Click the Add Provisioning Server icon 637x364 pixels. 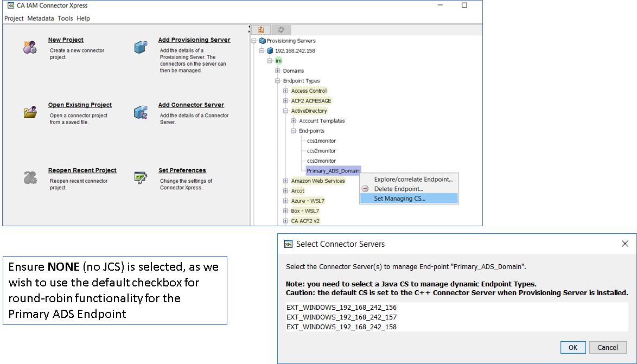click(141, 47)
